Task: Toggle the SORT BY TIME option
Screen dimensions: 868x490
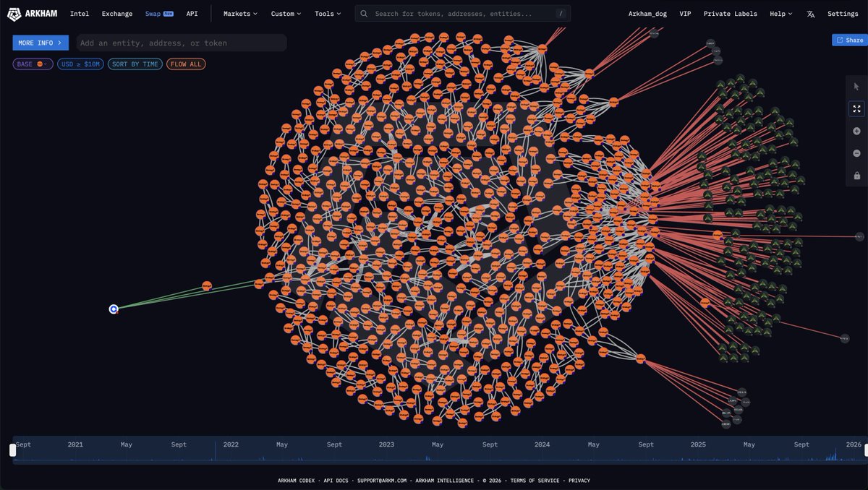Action: coord(135,64)
